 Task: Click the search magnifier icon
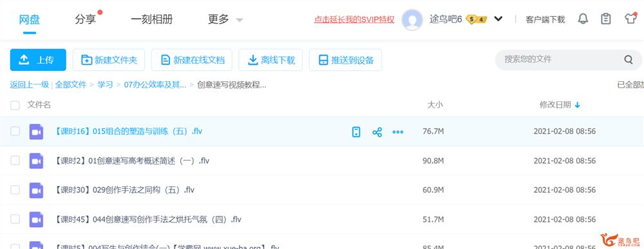[x=629, y=60]
